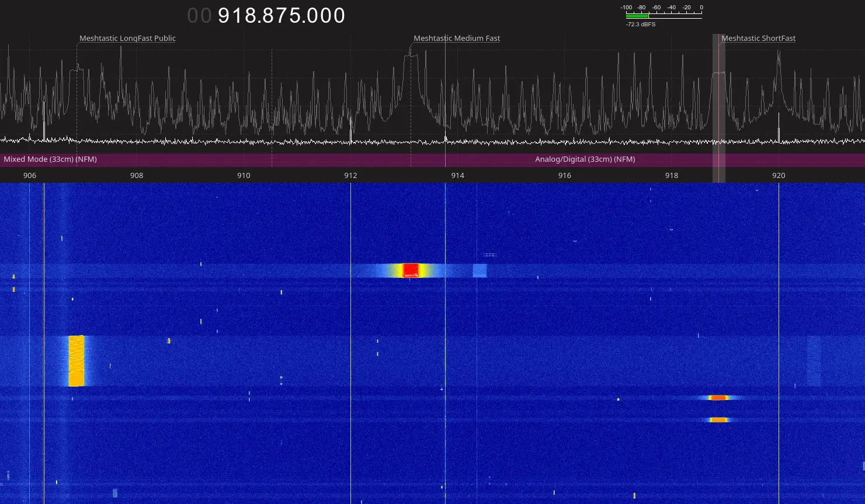Tune to 906 on the frequency scale
This screenshot has height=504, width=865.
coord(30,176)
